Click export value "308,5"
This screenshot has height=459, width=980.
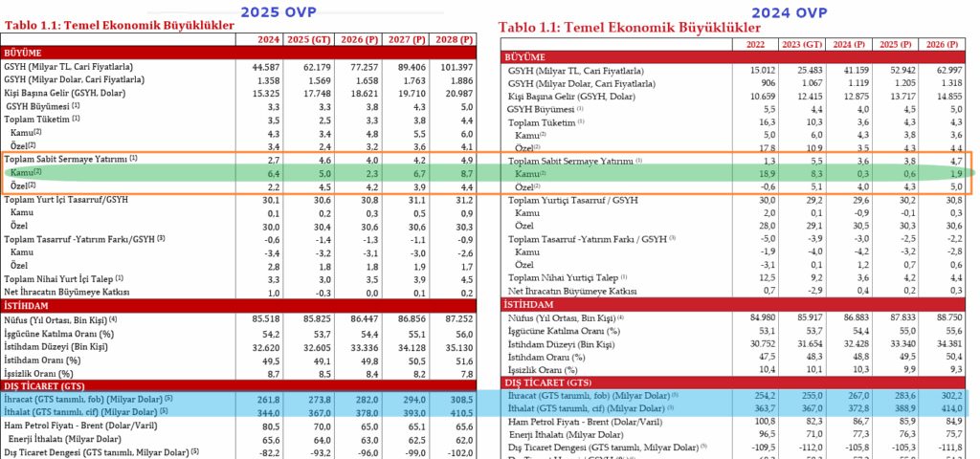click(x=462, y=399)
